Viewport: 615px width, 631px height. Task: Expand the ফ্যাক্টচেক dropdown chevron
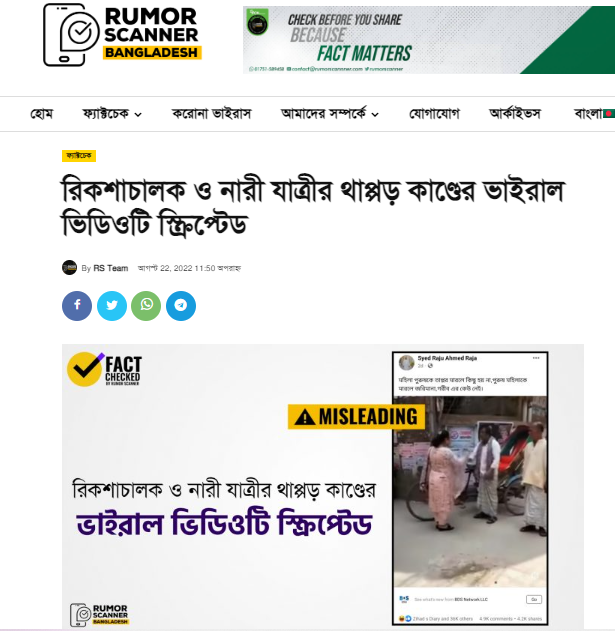point(138,115)
